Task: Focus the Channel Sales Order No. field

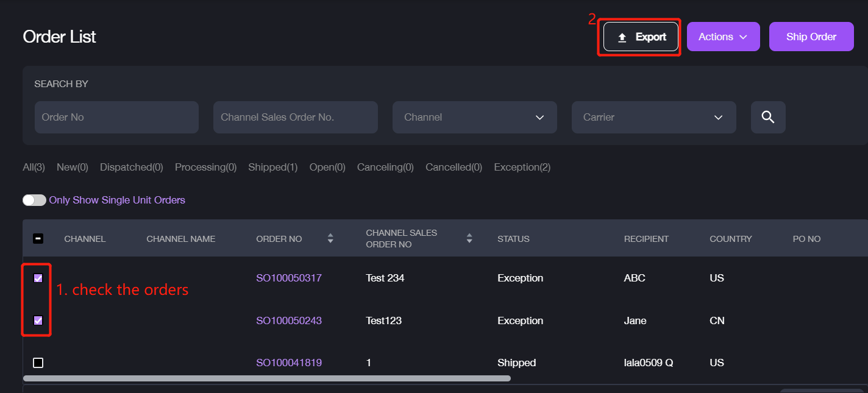Action: 296,117
